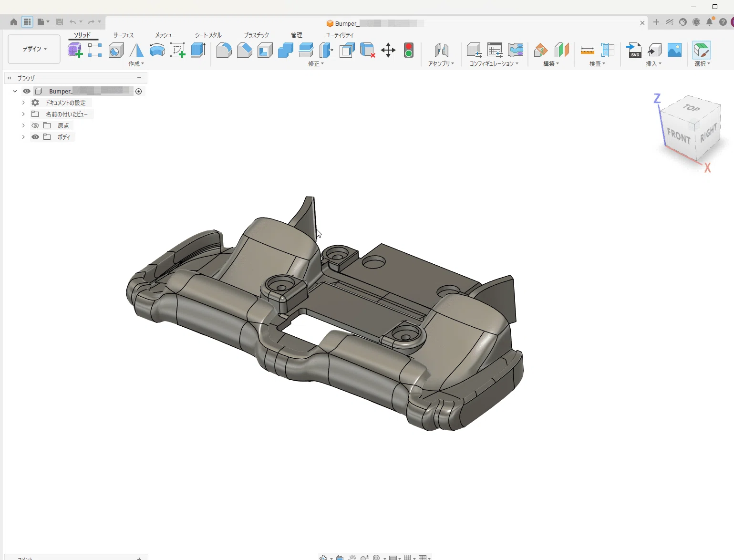Screen dimensions: 734x560
Task: Toggle the Bumper component activation radio button
Action: (x=139, y=91)
